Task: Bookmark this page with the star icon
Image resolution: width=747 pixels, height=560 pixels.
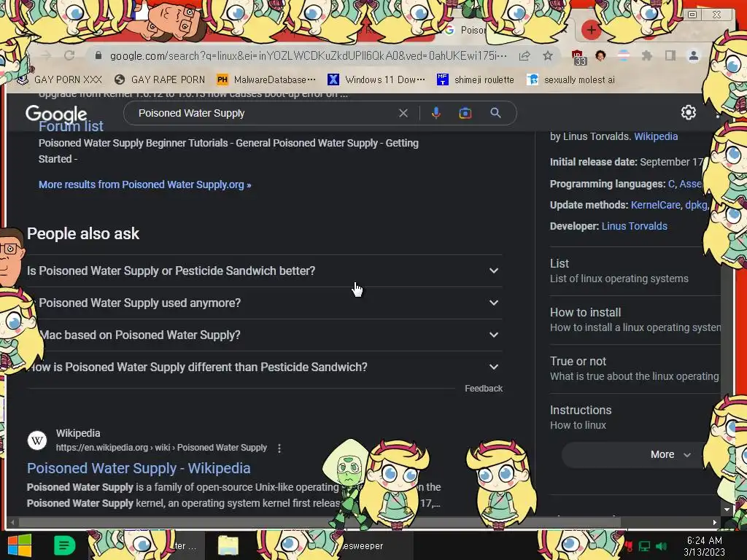Action: pyautogui.click(x=548, y=55)
